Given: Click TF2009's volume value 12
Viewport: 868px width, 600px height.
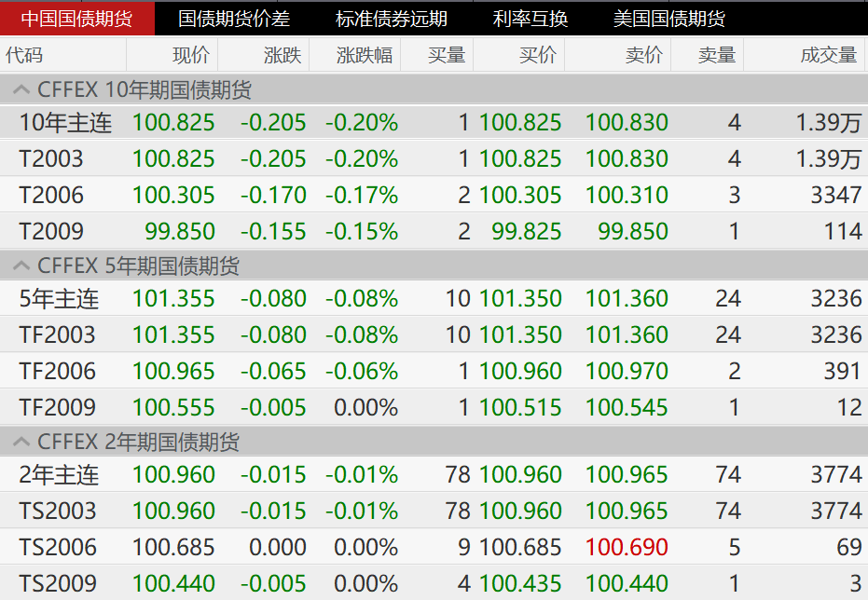Looking at the screenshot, I should point(849,407).
